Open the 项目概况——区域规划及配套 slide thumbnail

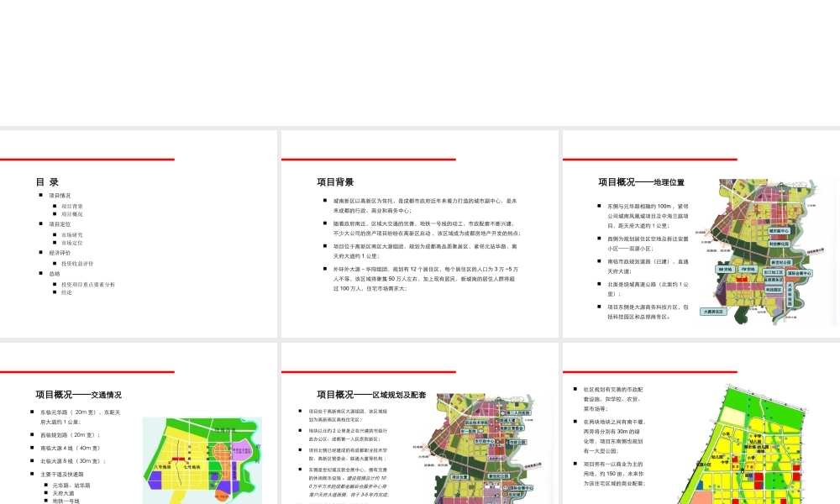pos(419,423)
